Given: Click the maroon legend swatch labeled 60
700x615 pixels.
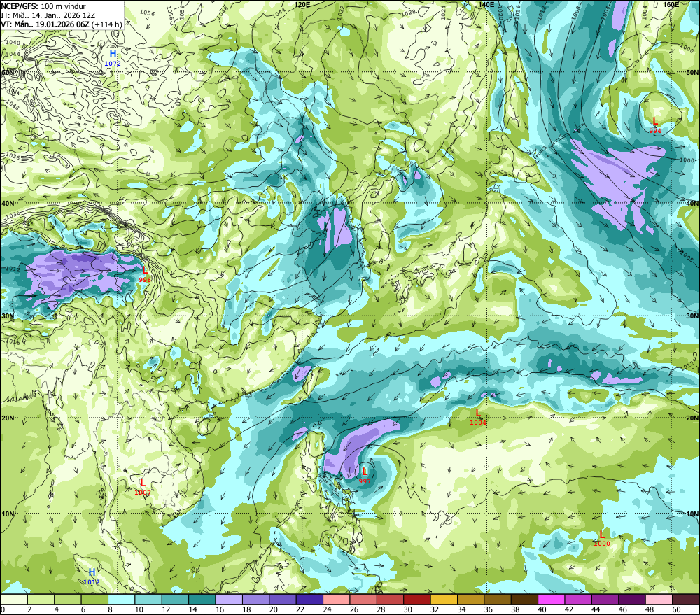Looking at the screenshot, I should click(x=686, y=600).
